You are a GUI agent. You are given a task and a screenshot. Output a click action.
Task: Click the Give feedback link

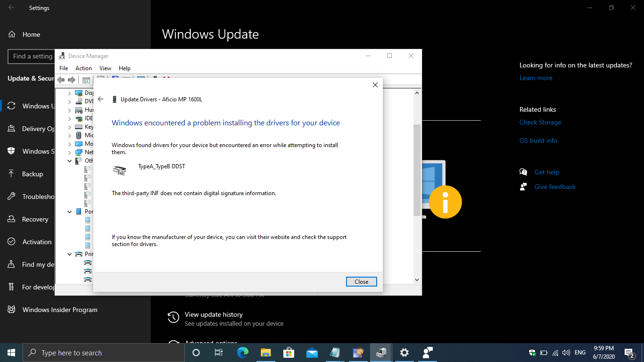tap(555, 187)
